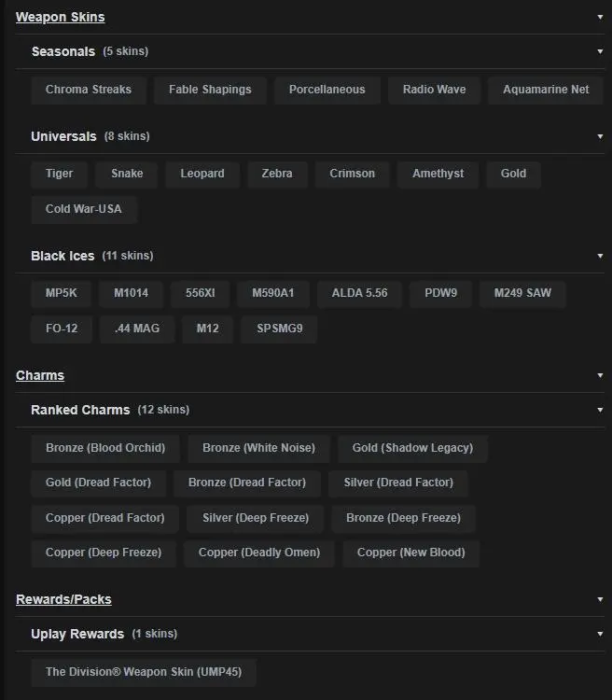
Task: Select the Cold War-USA universal skin
Action: coord(84,208)
